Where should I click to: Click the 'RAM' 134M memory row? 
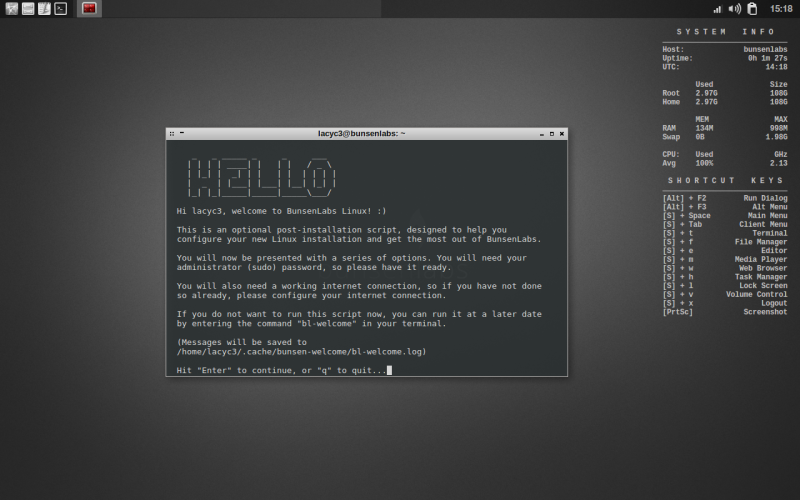click(x=724, y=129)
